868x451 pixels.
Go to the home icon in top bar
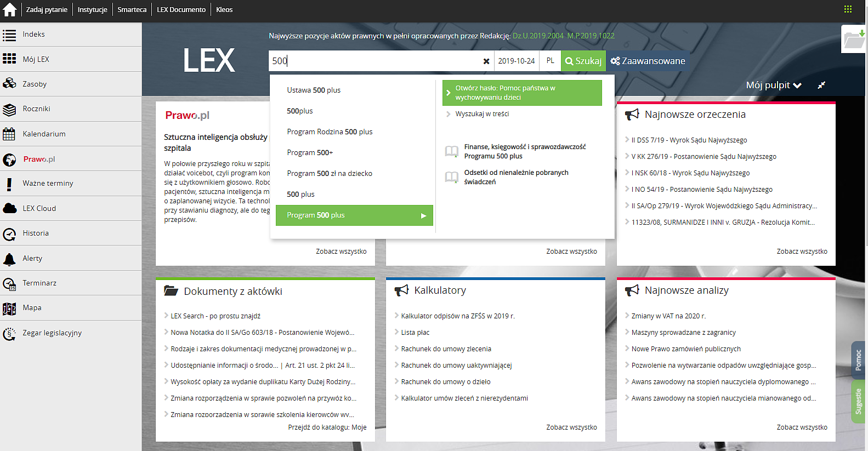point(10,9)
